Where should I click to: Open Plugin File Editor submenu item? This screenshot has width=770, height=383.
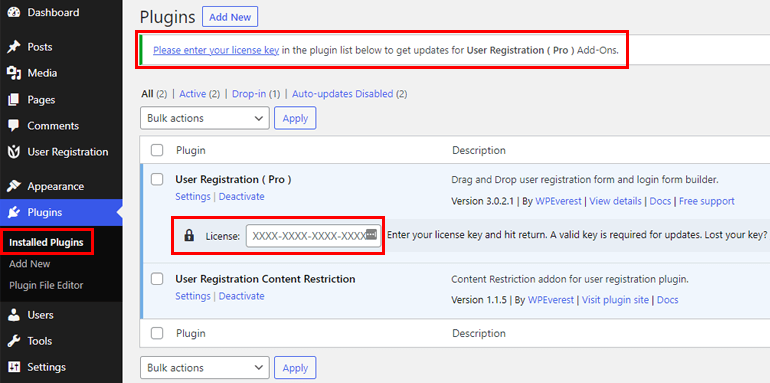pos(46,286)
